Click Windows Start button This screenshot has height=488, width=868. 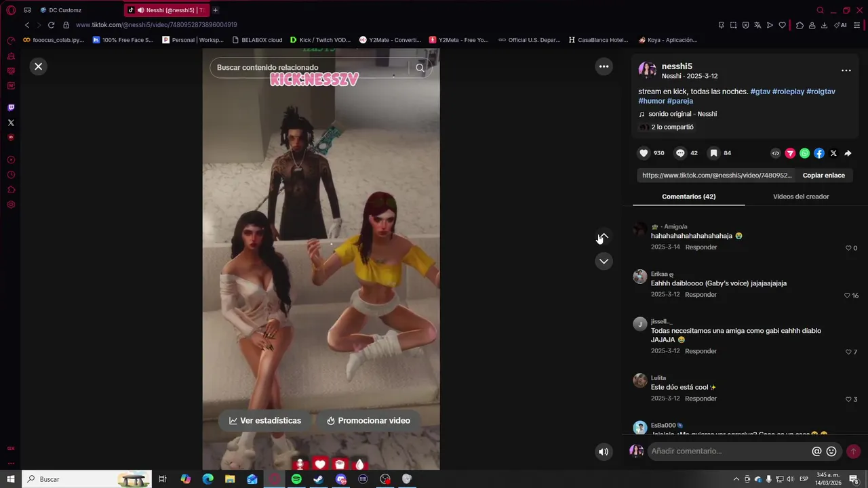pyautogui.click(x=11, y=479)
